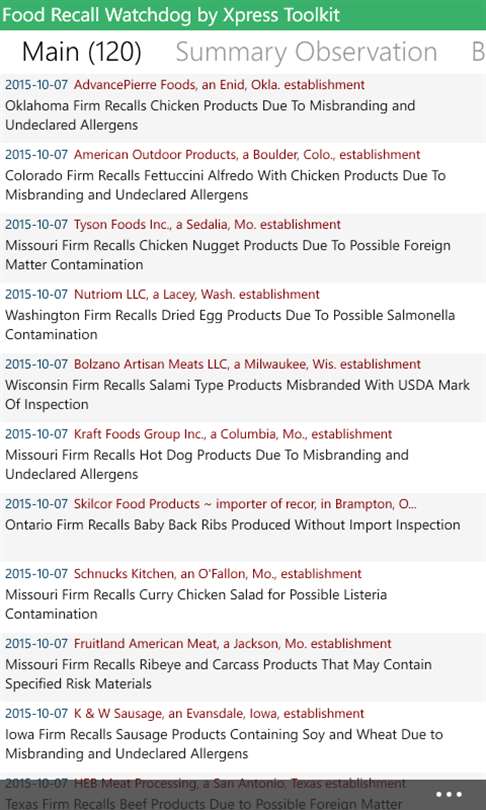Open the K & W Sausage recall entry

click(x=243, y=733)
